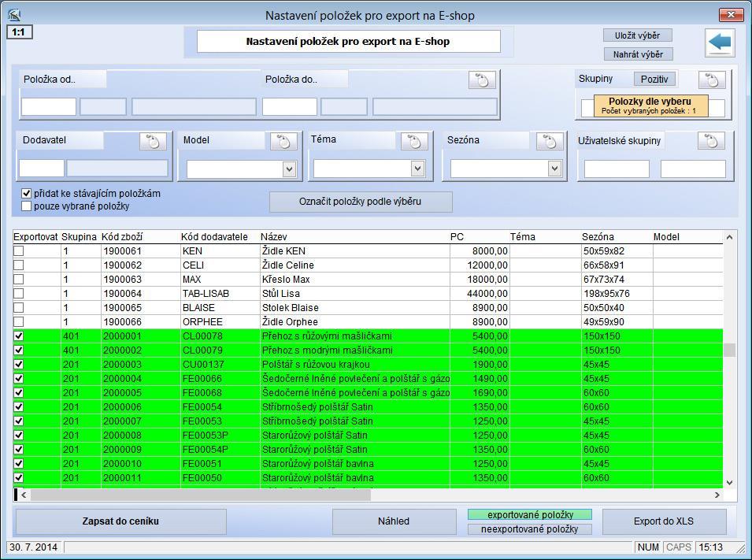This screenshot has width=752, height=560.
Task: Click the Model picker icon
Action: (x=283, y=141)
